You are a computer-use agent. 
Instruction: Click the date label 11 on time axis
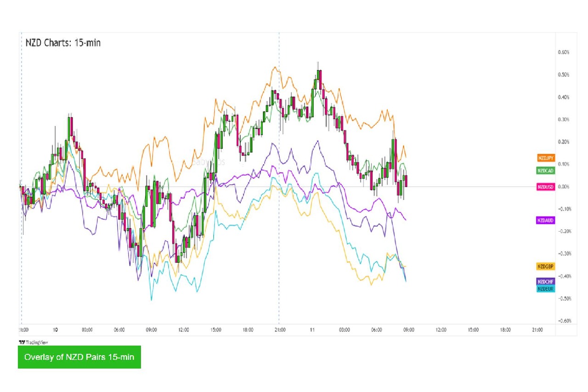click(312, 330)
